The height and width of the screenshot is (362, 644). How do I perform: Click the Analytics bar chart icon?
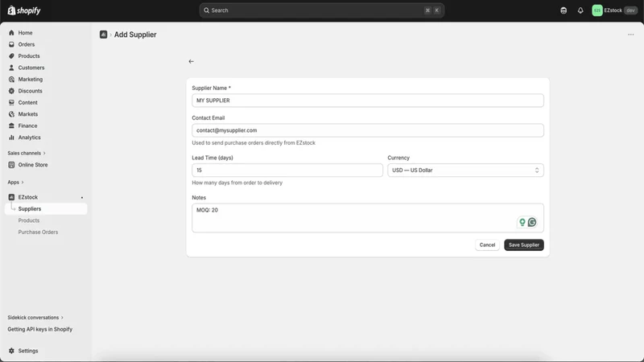[x=11, y=138]
